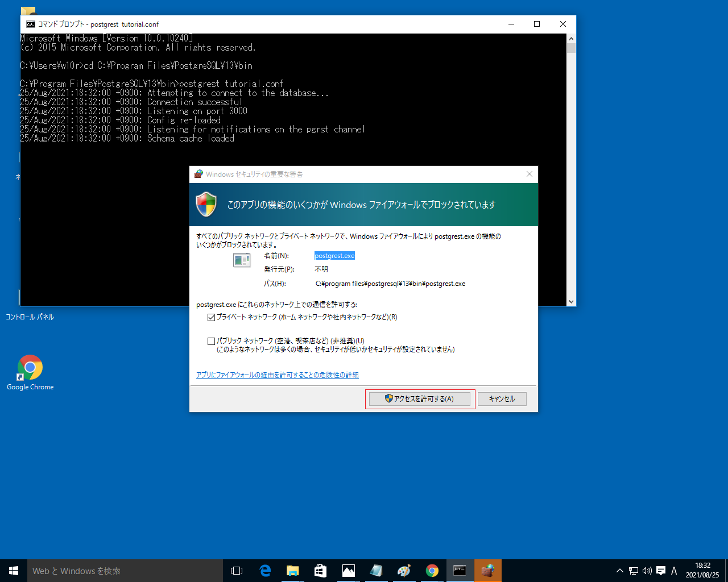Show hidden system tray icons

click(620, 571)
